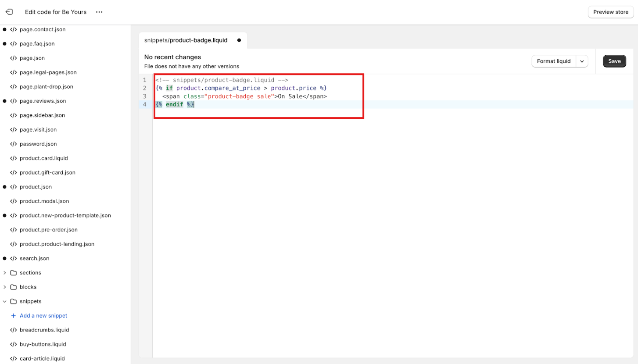638x364 pixels.
Task: Click the Preview store button
Action: point(610,12)
